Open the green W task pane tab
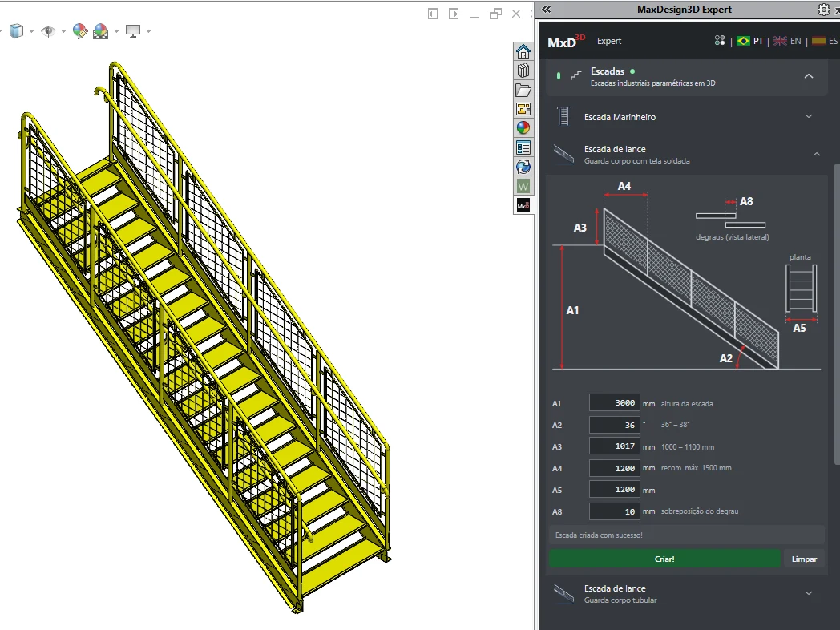The image size is (840, 630). (523, 186)
